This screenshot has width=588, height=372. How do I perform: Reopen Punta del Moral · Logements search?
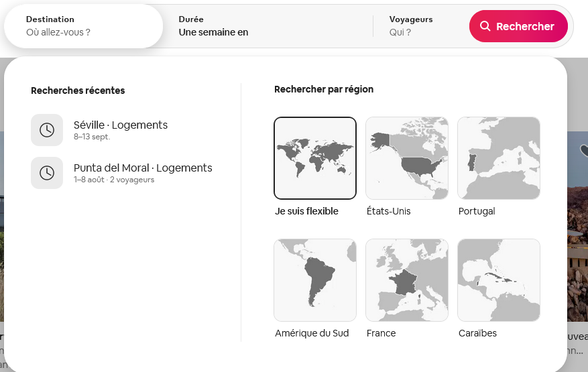click(143, 168)
